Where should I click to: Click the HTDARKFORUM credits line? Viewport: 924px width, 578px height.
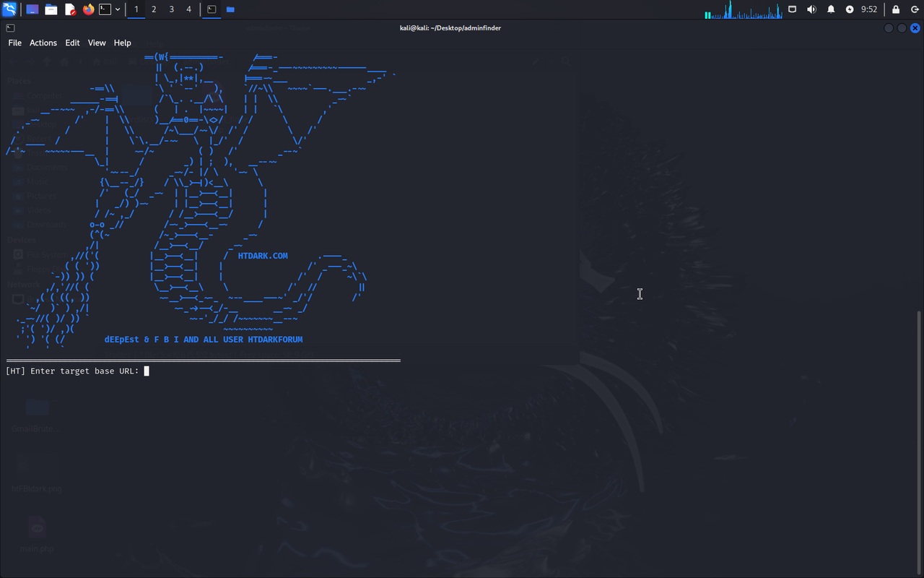tap(204, 340)
